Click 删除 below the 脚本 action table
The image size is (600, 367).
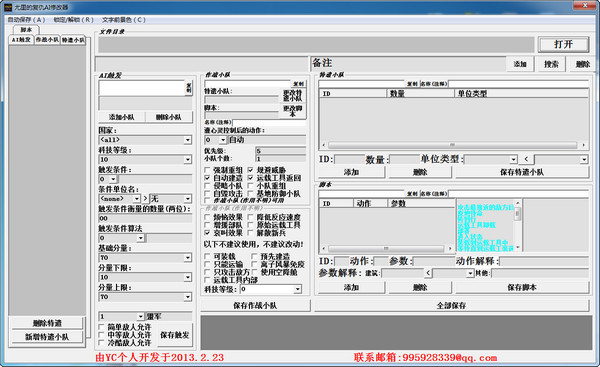click(420, 287)
